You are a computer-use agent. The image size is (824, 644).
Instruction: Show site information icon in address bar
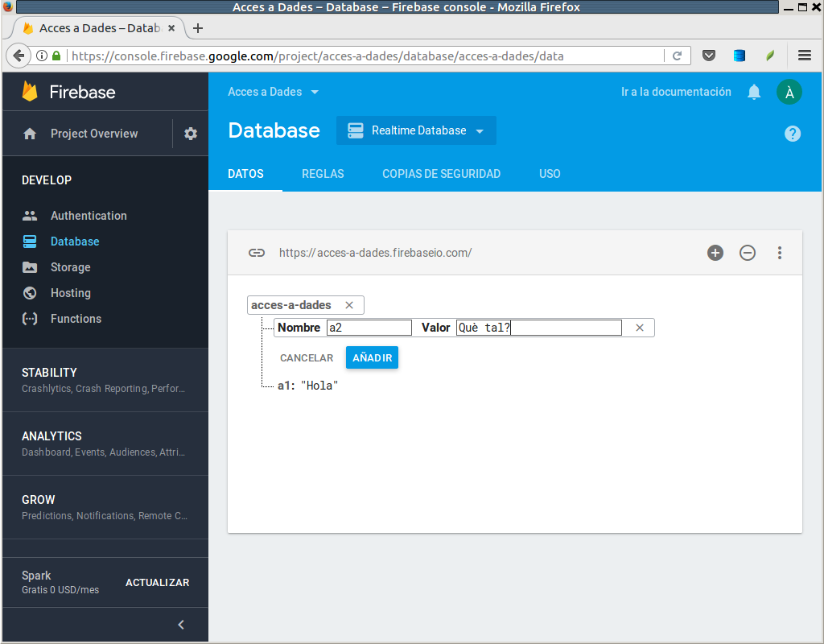coord(42,56)
